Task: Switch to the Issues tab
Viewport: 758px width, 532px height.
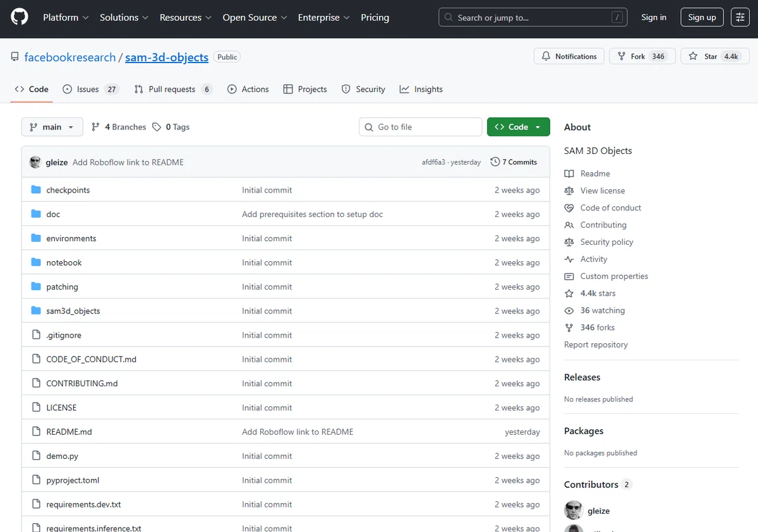Action: (91, 89)
